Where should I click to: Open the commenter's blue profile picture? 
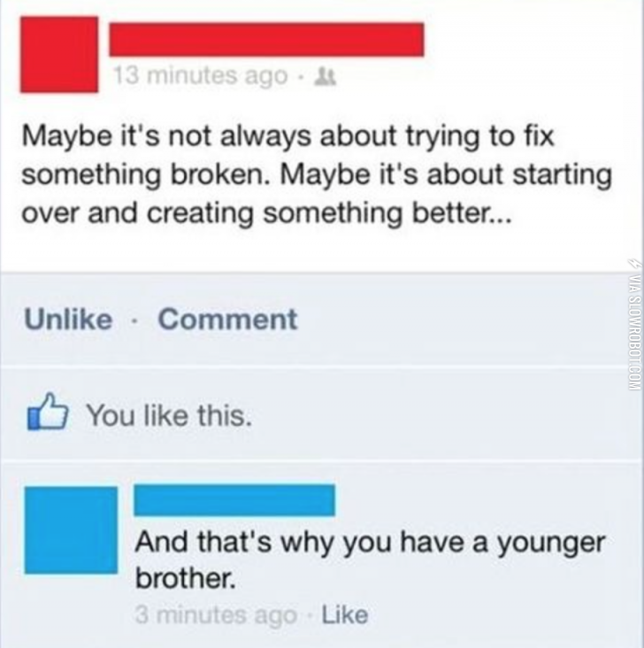pyautogui.click(x=71, y=530)
